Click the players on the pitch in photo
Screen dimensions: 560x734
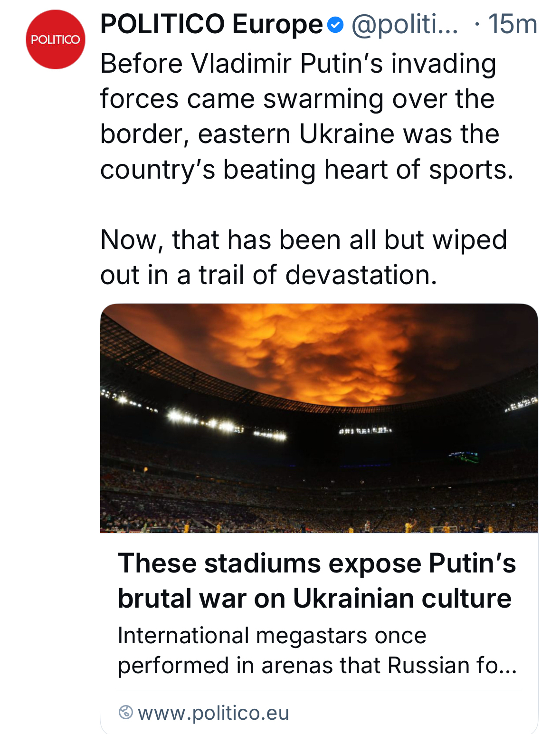pos(408,526)
